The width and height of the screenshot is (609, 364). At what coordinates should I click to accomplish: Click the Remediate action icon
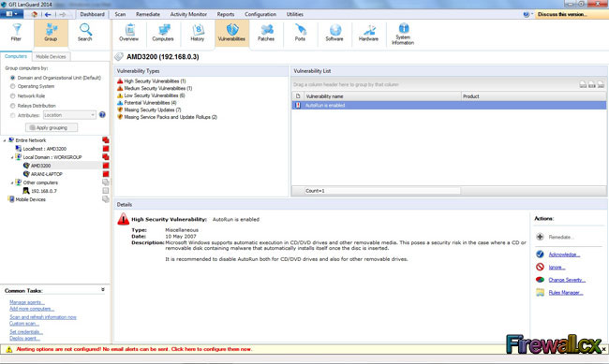tap(540, 237)
